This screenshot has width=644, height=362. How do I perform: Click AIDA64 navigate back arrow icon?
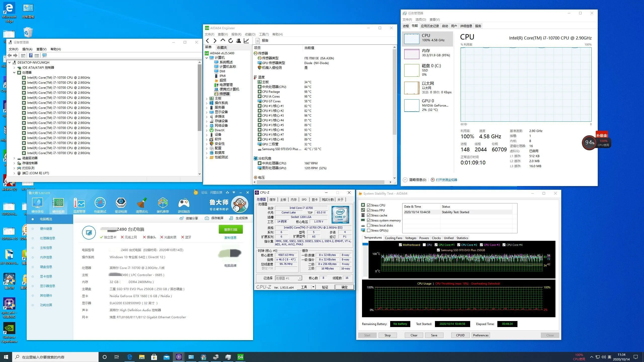(207, 41)
